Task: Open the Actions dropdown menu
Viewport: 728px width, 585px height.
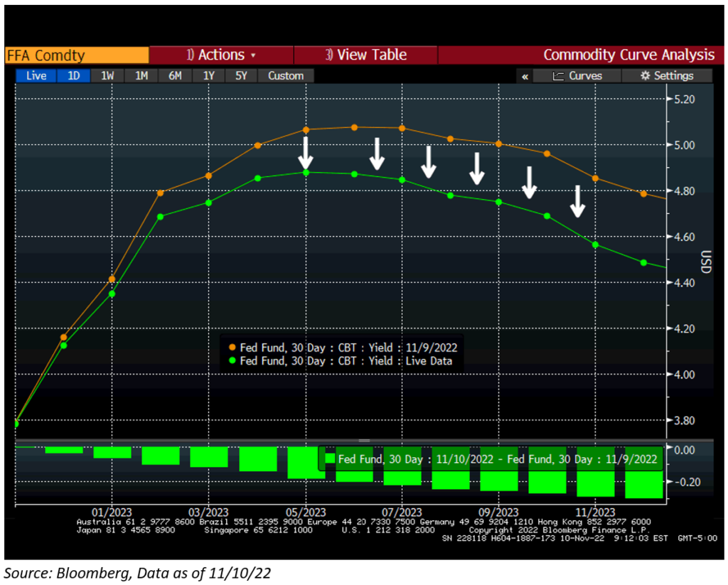Action: click(x=220, y=55)
